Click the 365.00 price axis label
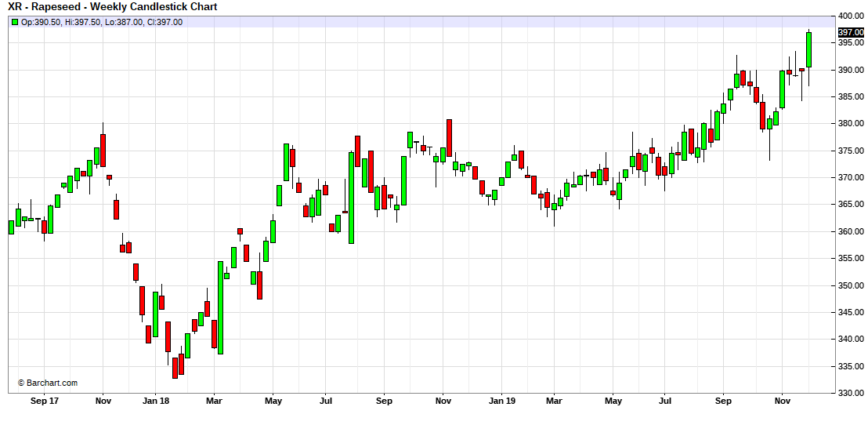The height and width of the screenshot is (425, 868). pos(851,205)
